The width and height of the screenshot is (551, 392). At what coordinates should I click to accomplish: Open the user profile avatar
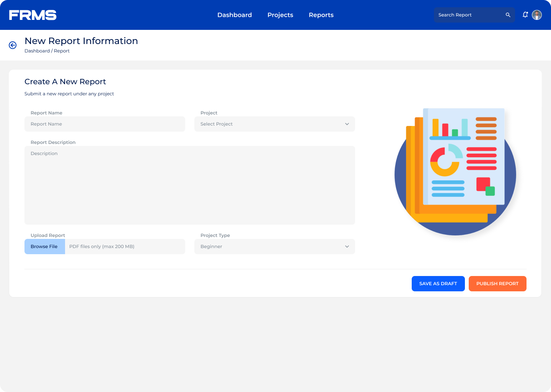[x=537, y=15]
